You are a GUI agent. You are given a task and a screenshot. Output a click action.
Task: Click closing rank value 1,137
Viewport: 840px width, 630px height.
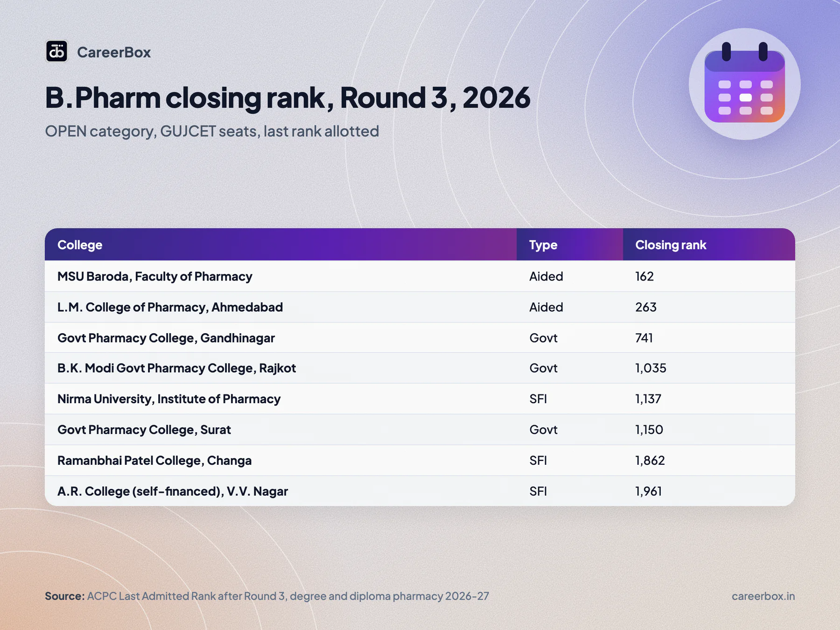[648, 399]
